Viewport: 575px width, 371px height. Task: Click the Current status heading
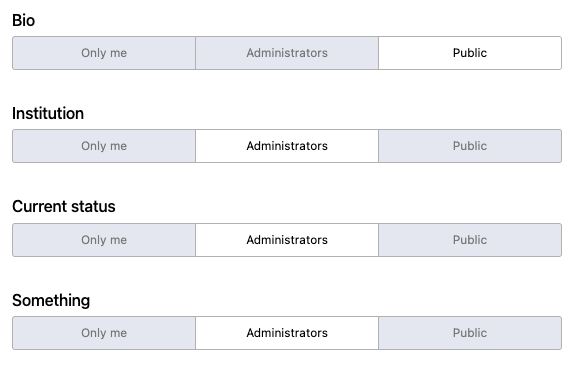tap(64, 206)
